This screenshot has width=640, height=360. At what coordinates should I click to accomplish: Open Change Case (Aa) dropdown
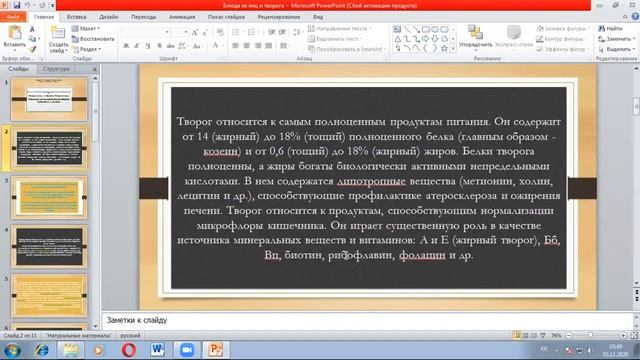tap(197, 46)
